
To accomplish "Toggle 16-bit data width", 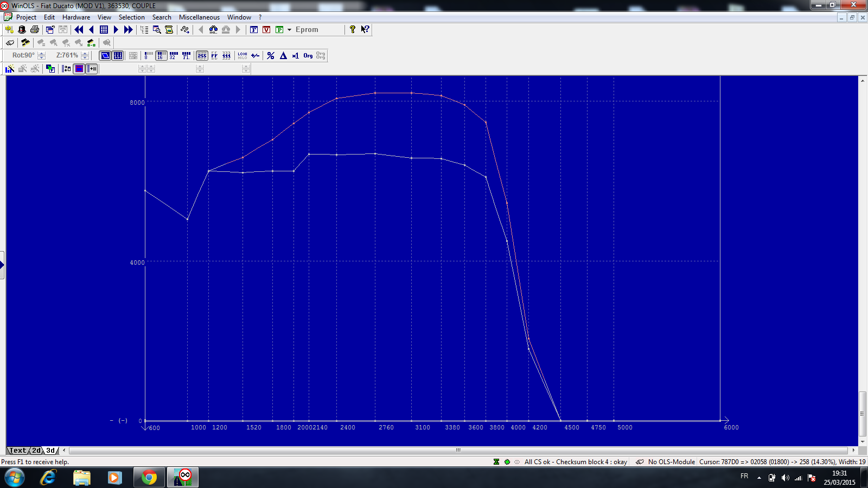I will pyautogui.click(x=161, y=55).
